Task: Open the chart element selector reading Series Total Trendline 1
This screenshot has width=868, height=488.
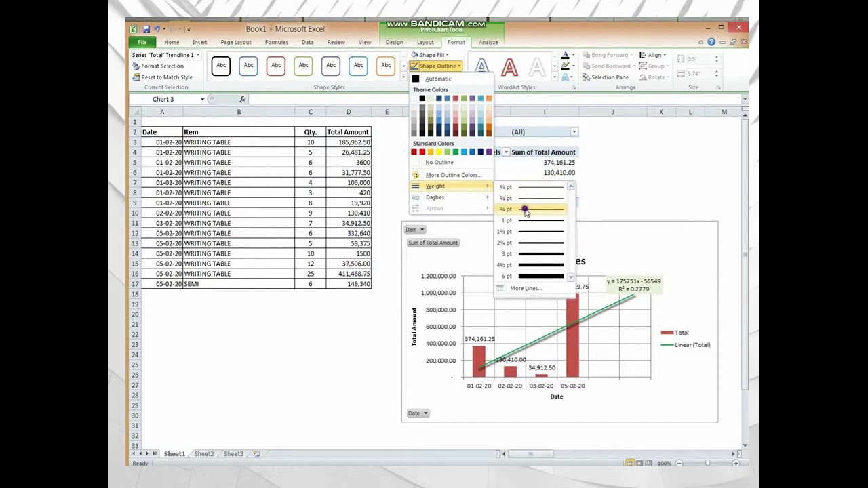Action: click(165, 54)
